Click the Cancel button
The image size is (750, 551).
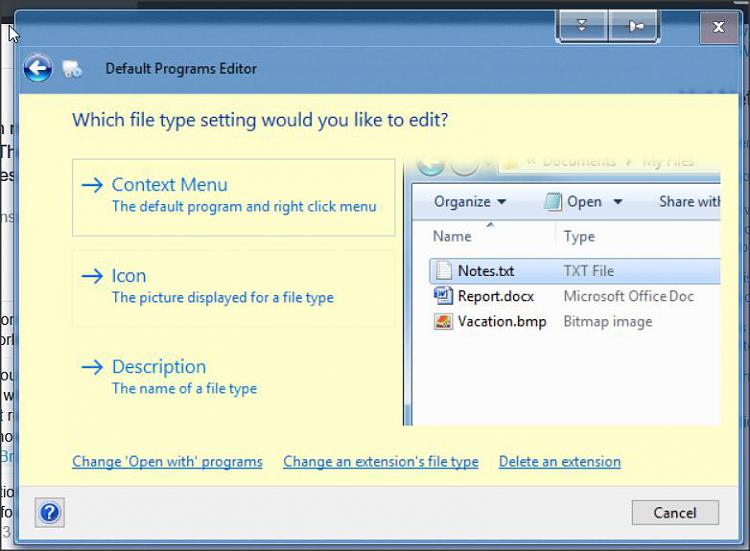point(675,513)
